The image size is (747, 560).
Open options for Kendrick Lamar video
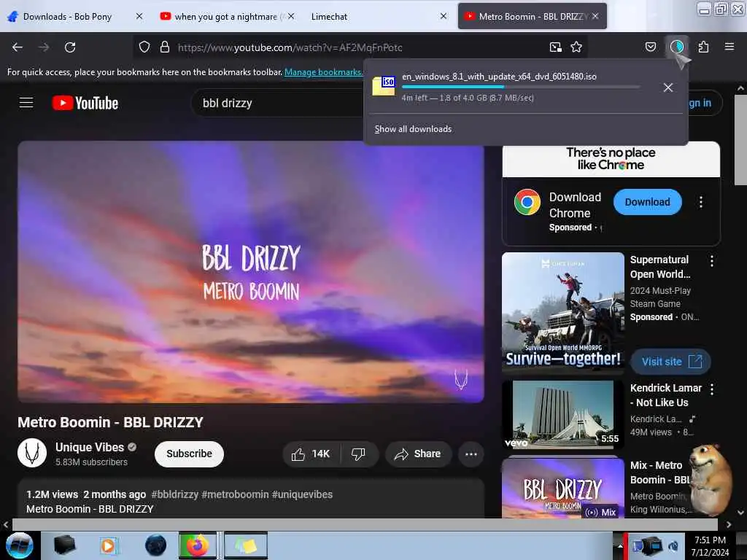pyautogui.click(x=712, y=389)
